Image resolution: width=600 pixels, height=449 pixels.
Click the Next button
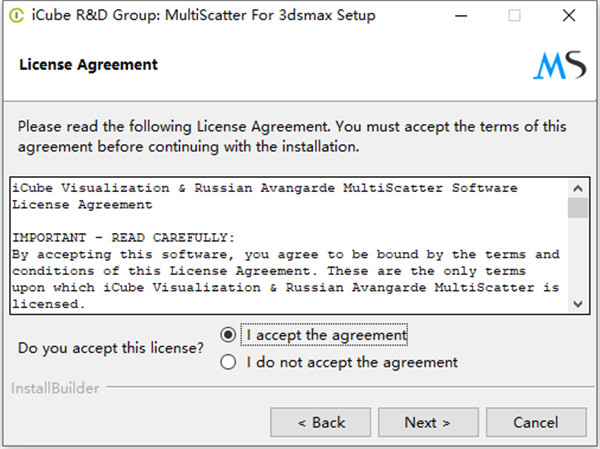point(428,422)
